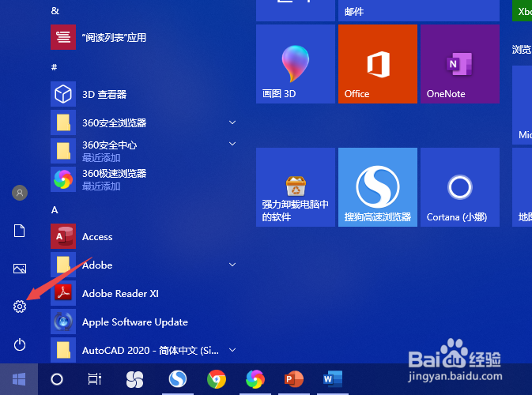Image resolution: width=532 pixels, height=395 pixels.
Task: Click the 浏览 tile group header
Action: 522,50
